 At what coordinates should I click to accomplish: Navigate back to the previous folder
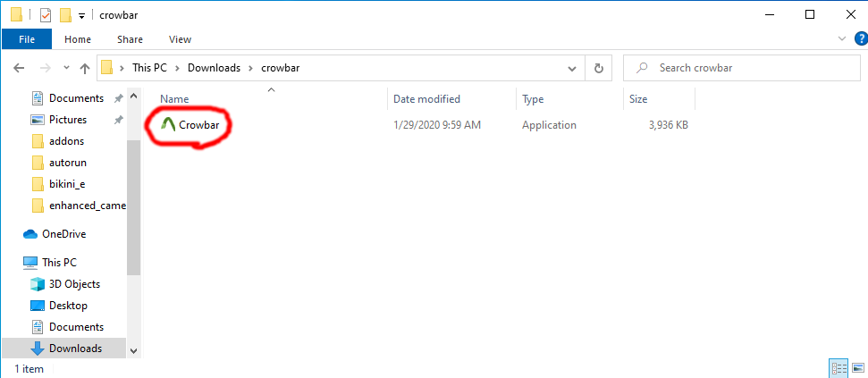(19, 68)
